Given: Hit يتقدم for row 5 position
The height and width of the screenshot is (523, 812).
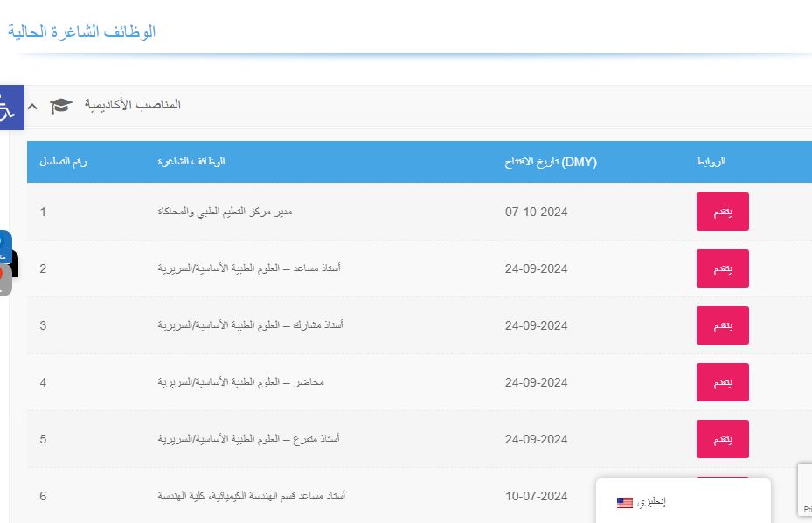Looking at the screenshot, I should [x=722, y=439].
